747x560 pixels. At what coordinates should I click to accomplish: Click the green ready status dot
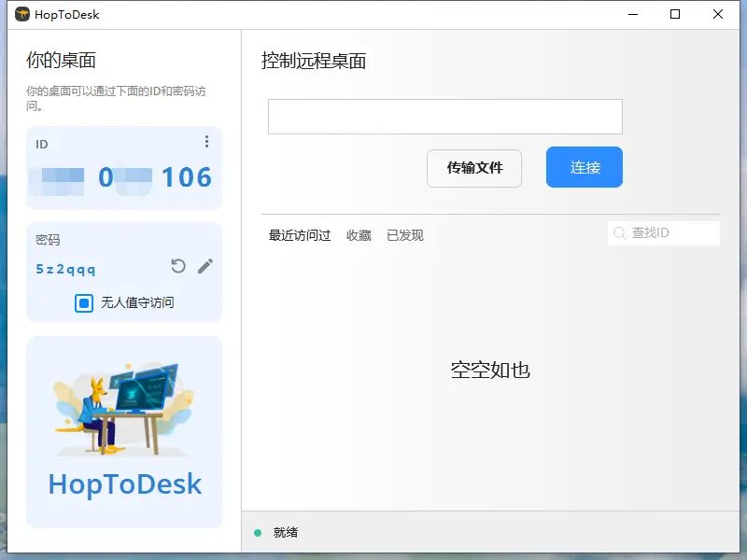259,532
